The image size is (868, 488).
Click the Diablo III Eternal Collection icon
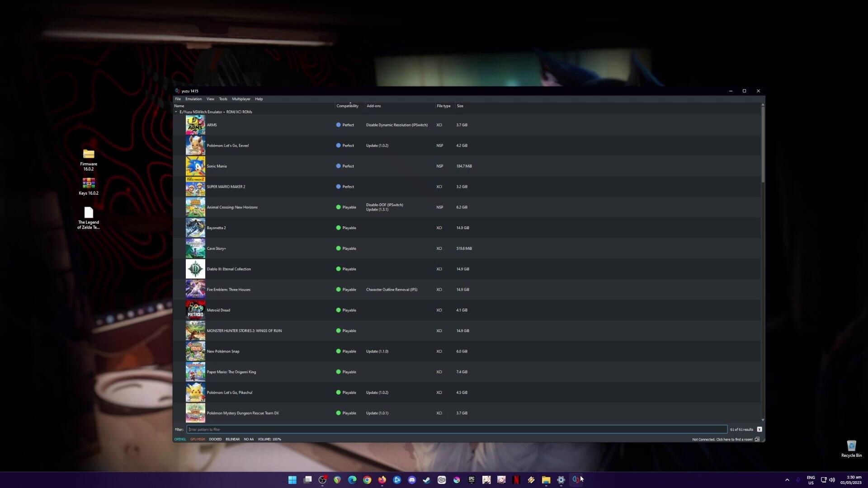(195, 269)
